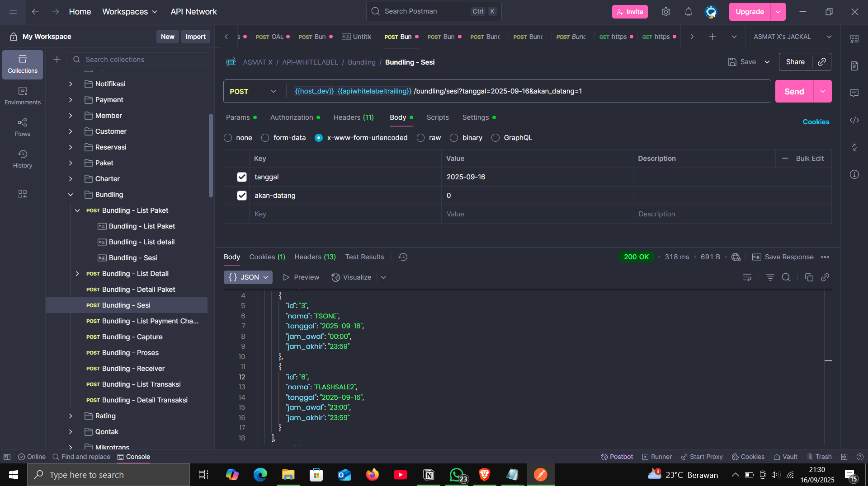Uncheck the tanggal parameter row
Viewport: 868px width, 486px height.
[242, 177]
